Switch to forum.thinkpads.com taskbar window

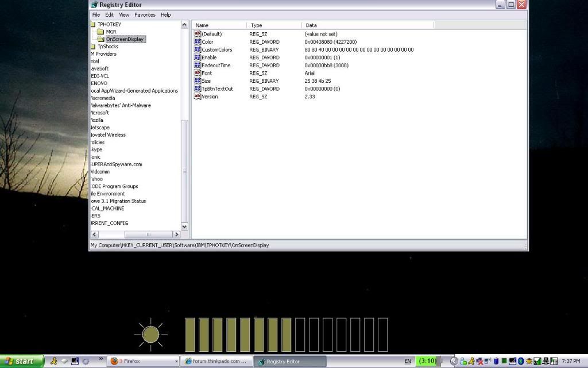point(216,362)
